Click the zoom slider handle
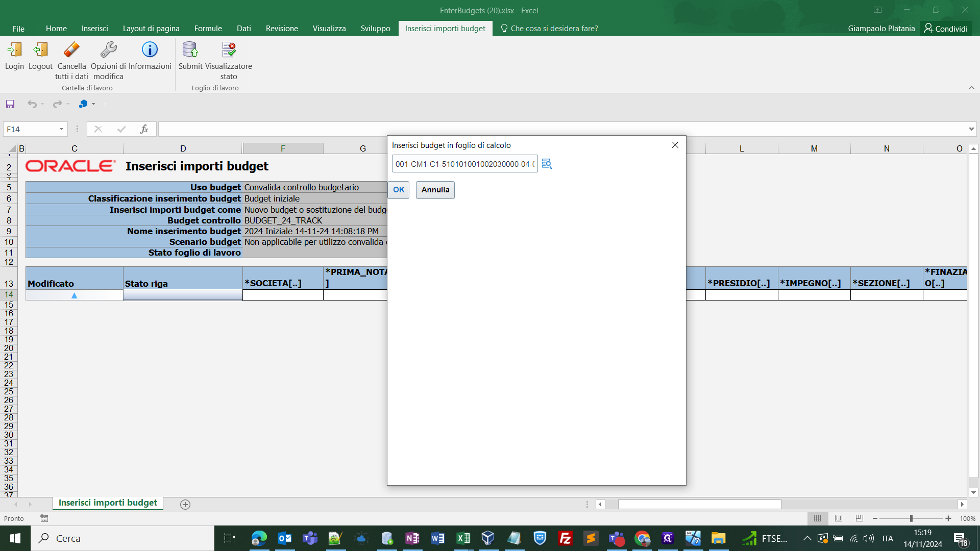Viewport: 980px width, 551px height. pos(911,518)
